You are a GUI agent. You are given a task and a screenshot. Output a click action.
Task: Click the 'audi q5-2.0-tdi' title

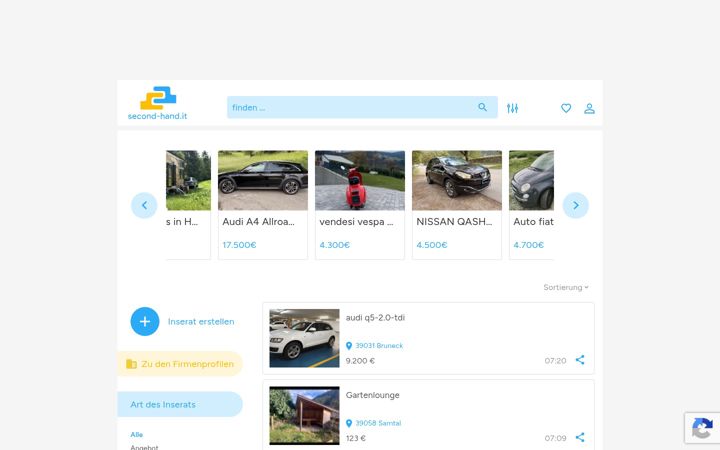(375, 317)
